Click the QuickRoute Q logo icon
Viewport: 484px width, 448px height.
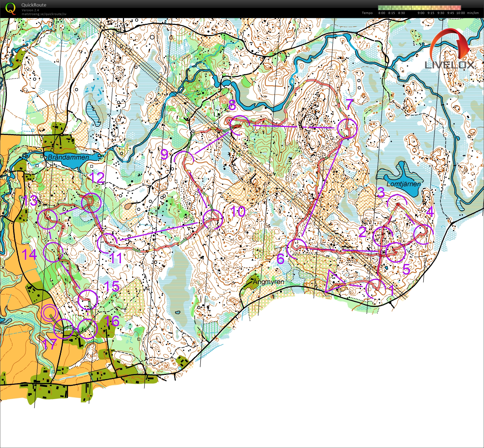[10, 8]
